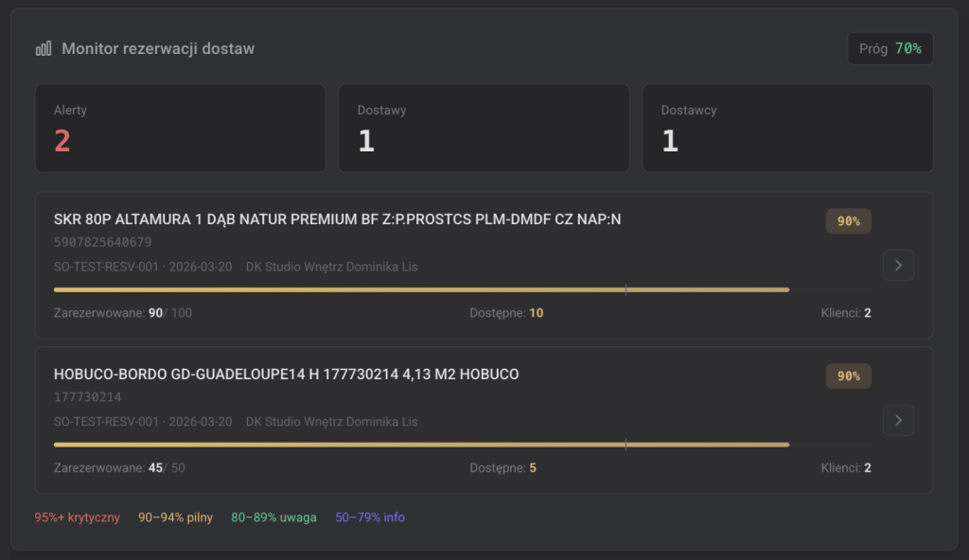
Task: Click the 90% badge on HOBUCO-BORDO row
Action: [x=848, y=376]
